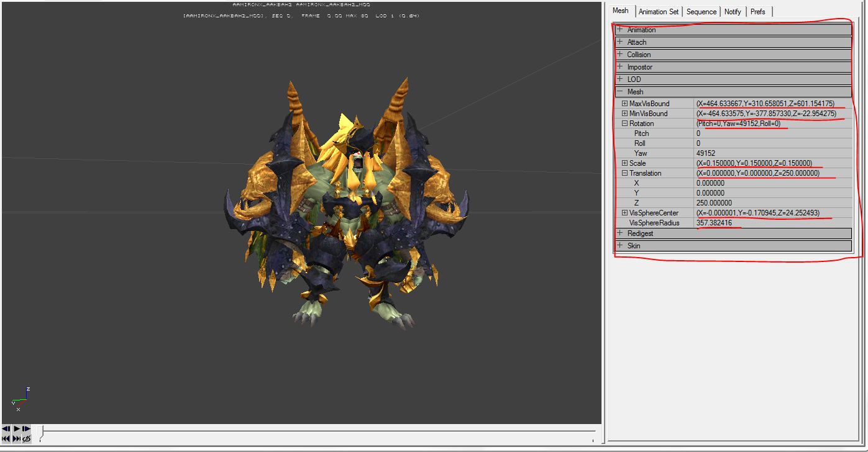Collapse the Mesh category
This screenshot has height=452, width=868.
(620, 91)
